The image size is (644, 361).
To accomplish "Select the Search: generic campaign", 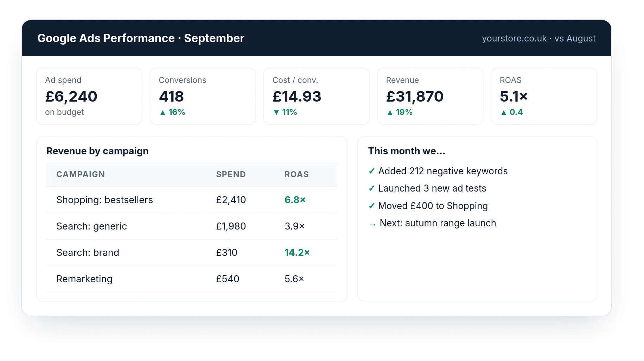I will pos(91,226).
